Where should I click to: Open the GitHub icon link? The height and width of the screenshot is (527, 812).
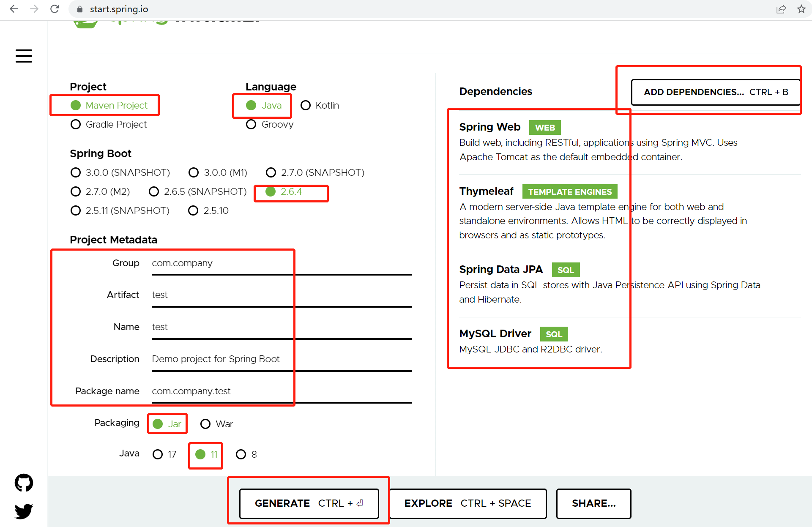24,482
